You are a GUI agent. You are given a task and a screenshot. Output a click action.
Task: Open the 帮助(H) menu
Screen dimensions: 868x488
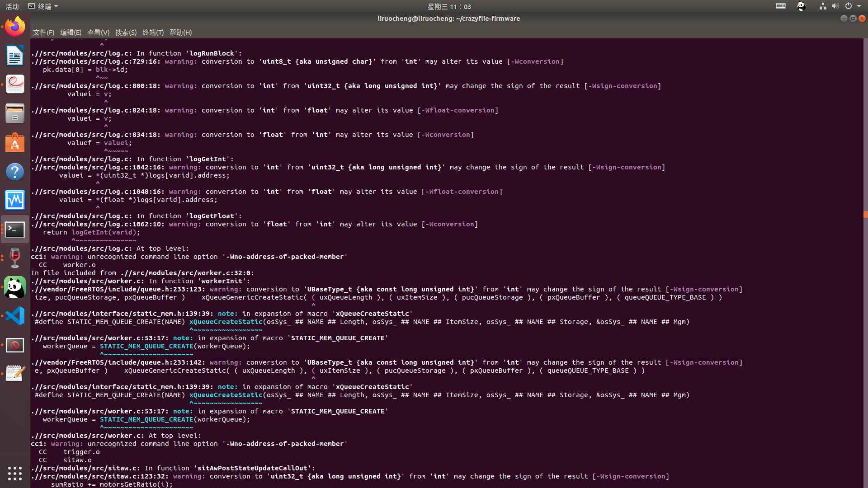tap(180, 33)
